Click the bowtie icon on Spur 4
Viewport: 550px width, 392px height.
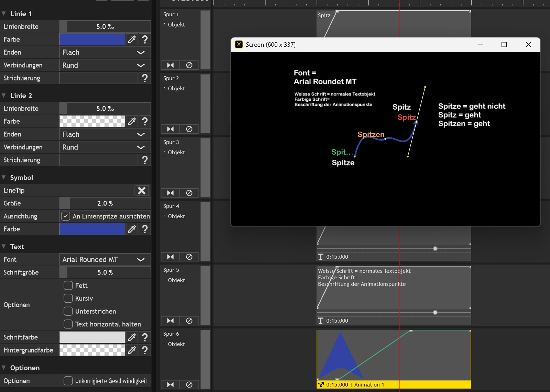coord(170,257)
